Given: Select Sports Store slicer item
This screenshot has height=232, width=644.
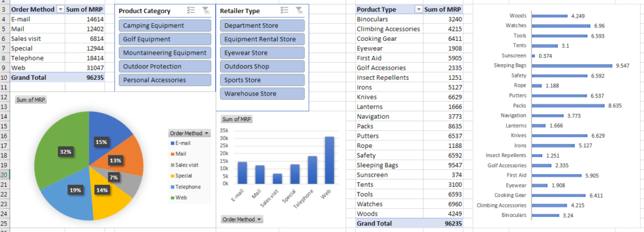Looking at the screenshot, I should click(262, 80).
